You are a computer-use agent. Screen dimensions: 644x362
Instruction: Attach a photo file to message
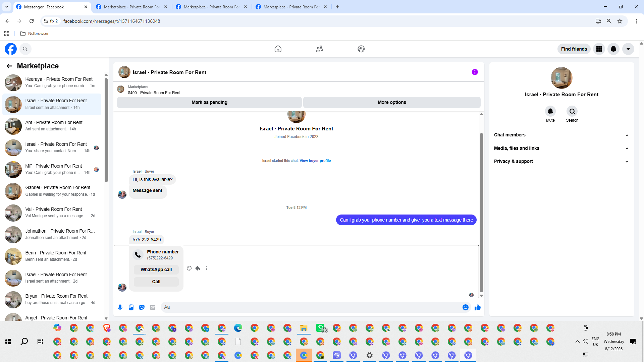pyautogui.click(x=131, y=307)
